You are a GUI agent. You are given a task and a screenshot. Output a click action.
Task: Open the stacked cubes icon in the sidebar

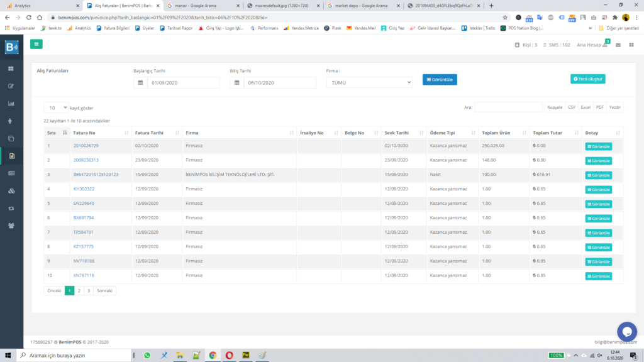(11, 191)
